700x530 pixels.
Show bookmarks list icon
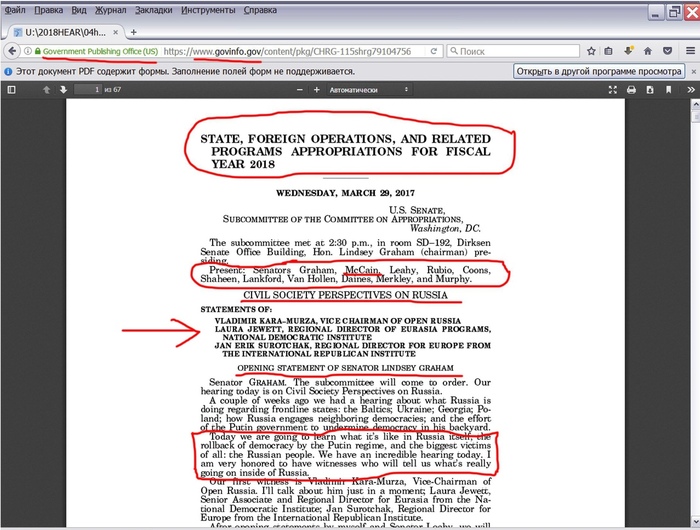pos(608,51)
